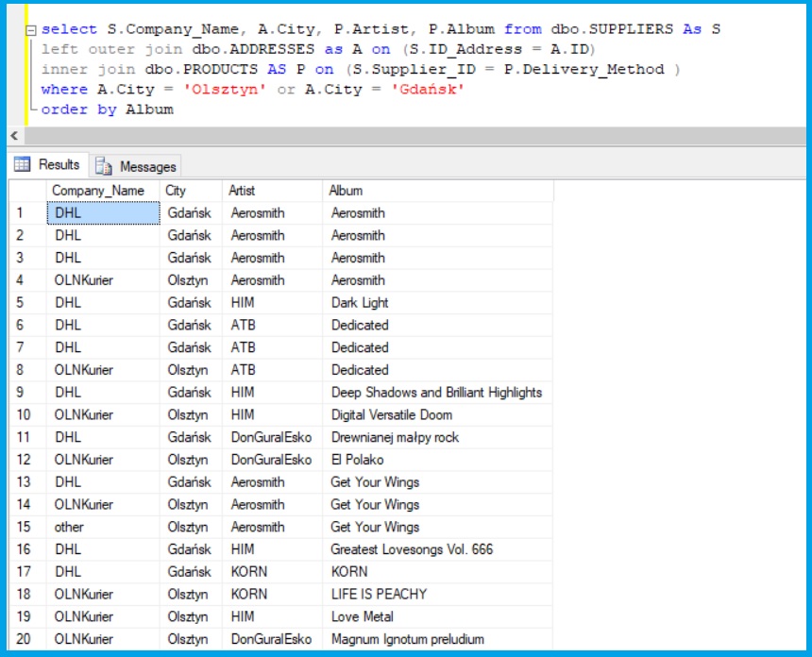Click the highlighted DHL cell in row 1
Image resolution: width=812 pixels, height=657 pixels.
click(103, 213)
